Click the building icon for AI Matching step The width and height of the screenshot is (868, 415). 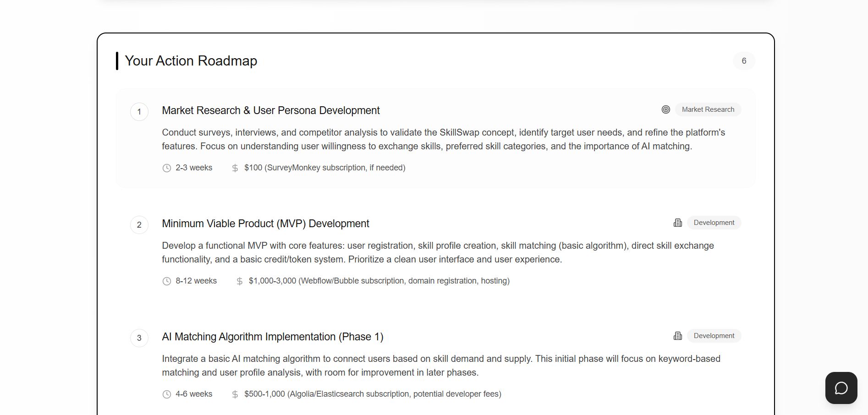[x=678, y=336]
